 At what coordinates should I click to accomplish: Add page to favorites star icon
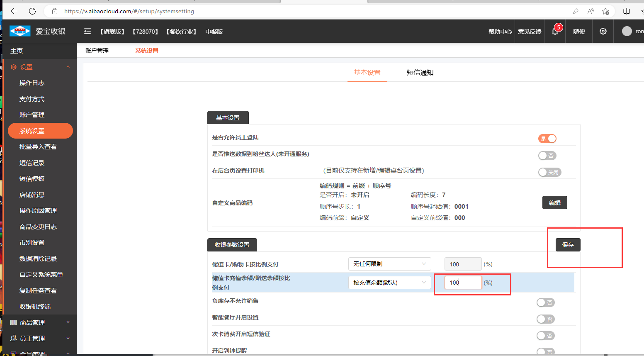tap(605, 11)
